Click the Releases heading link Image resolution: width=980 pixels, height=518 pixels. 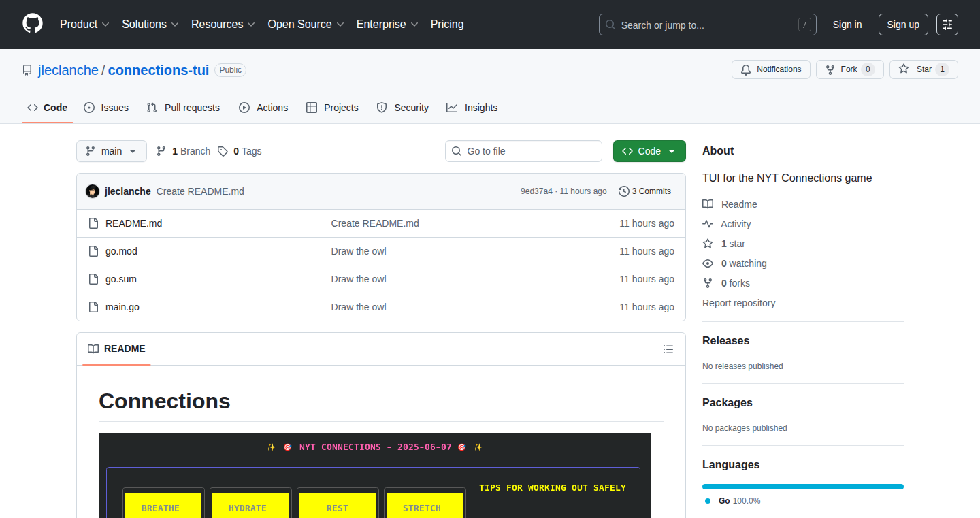tap(725, 341)
